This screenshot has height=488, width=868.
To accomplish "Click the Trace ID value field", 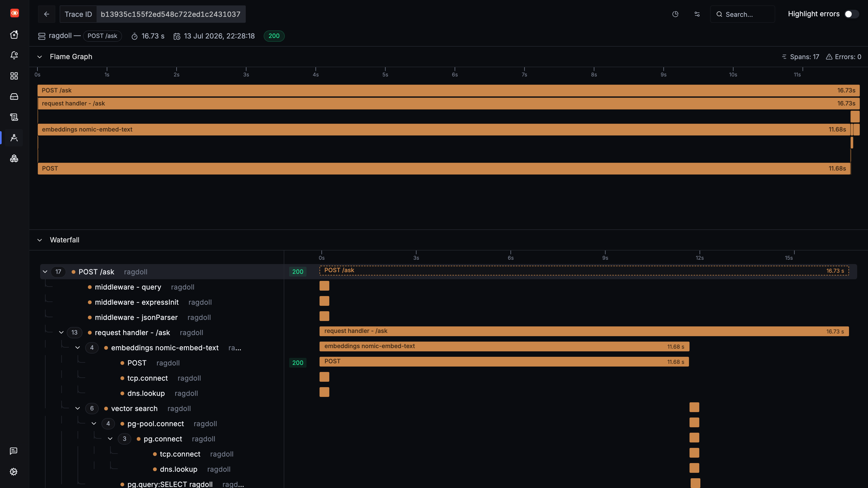I will tap(171, 14).
